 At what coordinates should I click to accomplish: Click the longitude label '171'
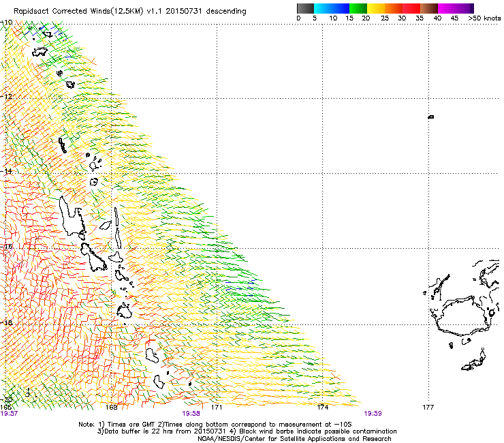217,408
